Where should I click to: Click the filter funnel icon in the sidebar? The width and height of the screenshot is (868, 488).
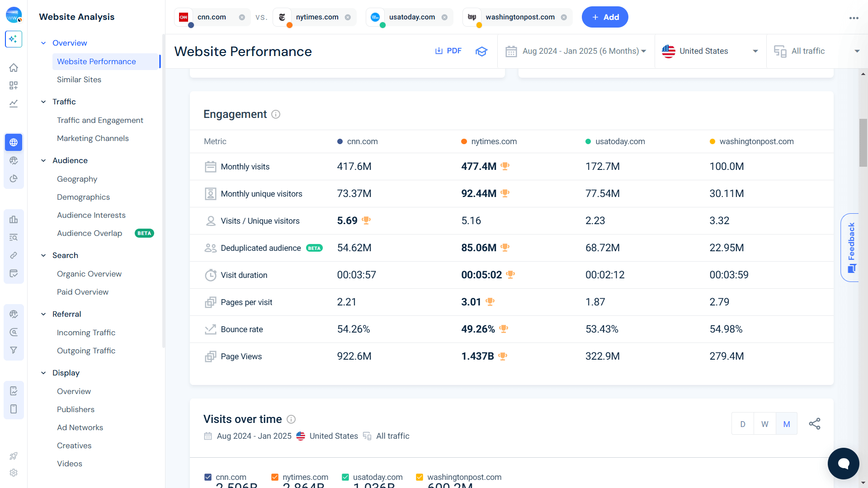point(14,350)
